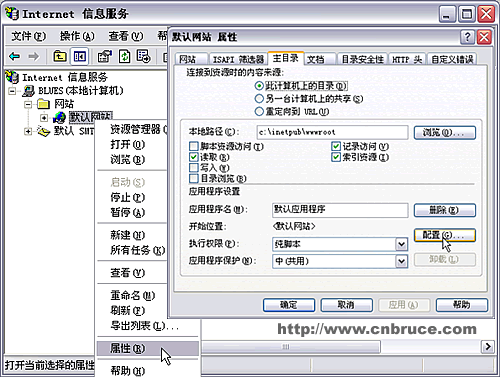Click the Properties toolbar icon
Image resolution: width=500 pixels, height=377 pixels.
click(104, 56)
